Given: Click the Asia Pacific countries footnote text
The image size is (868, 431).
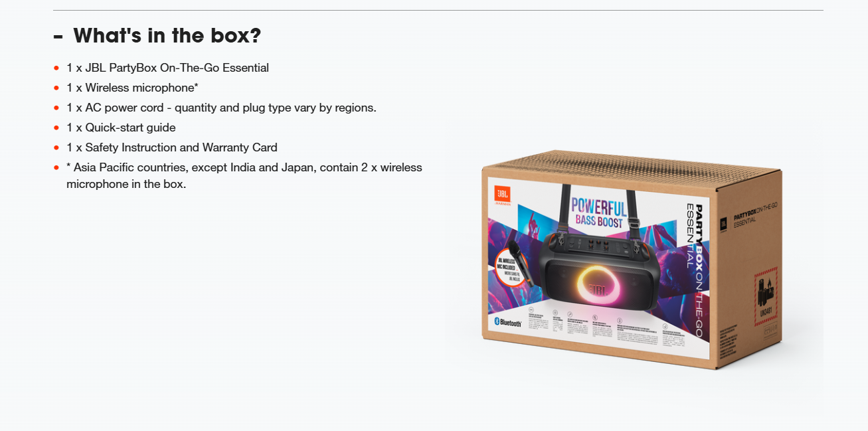Looking at the screenshot, I should click(x=244, y=175).
